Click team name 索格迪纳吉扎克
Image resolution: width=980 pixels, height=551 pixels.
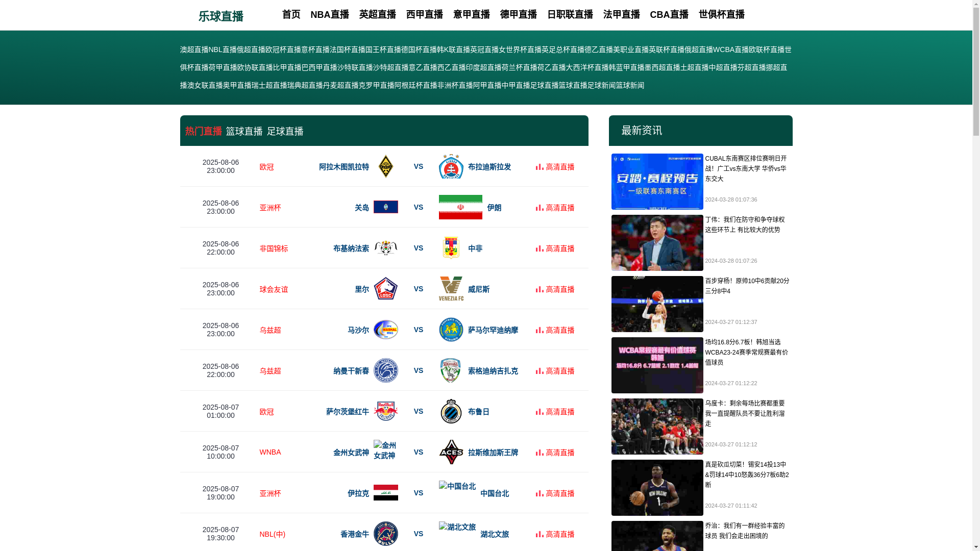click(493, 371)
